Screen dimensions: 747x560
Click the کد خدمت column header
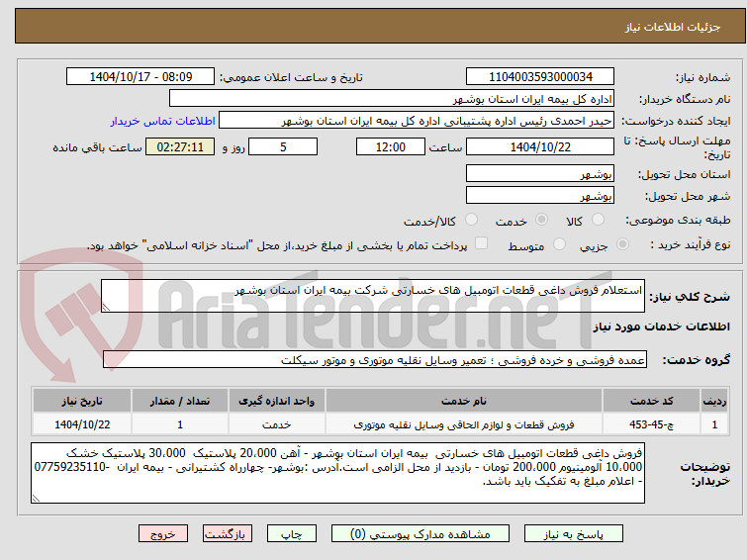pyautogui.click(x=651, y=401)
